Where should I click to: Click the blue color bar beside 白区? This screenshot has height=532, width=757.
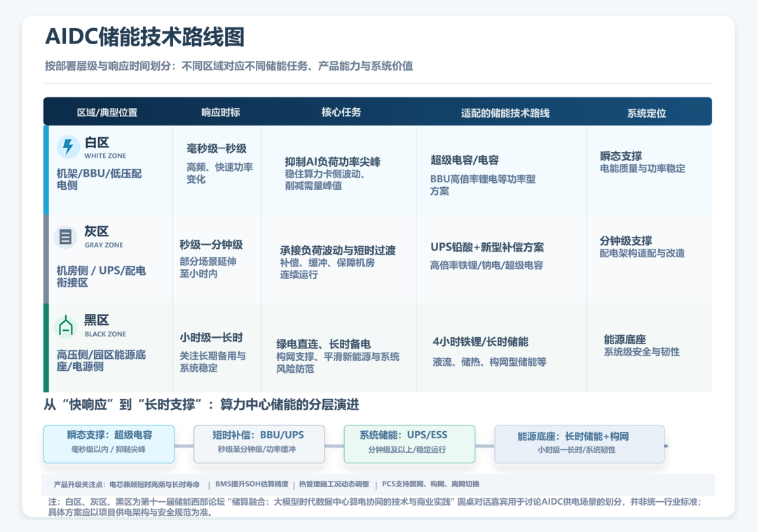coord(46,170)
